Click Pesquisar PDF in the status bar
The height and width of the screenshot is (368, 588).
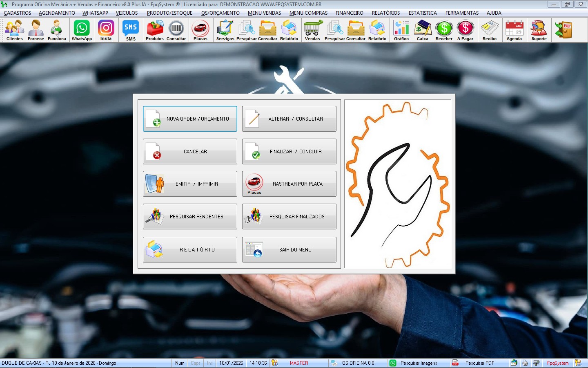click(479, 363)
